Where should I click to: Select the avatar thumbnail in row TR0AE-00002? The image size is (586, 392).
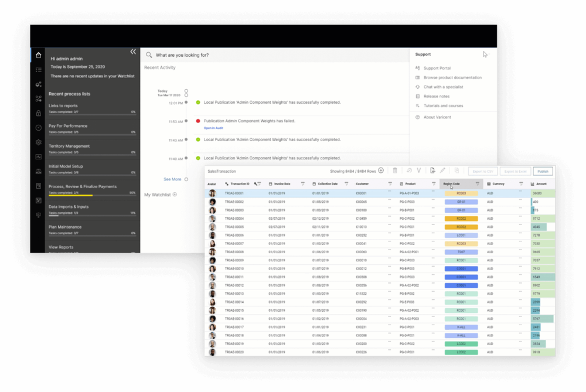tap(212, 202)
